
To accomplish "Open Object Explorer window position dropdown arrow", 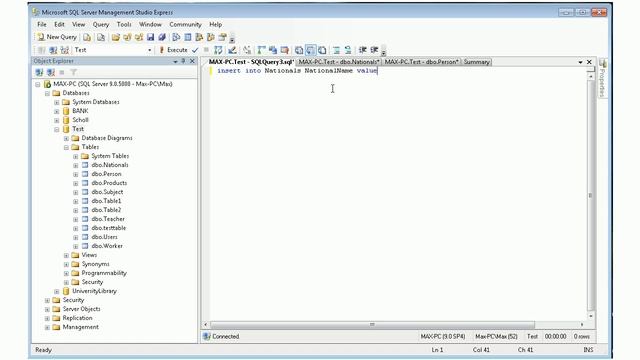I will 175,61.
